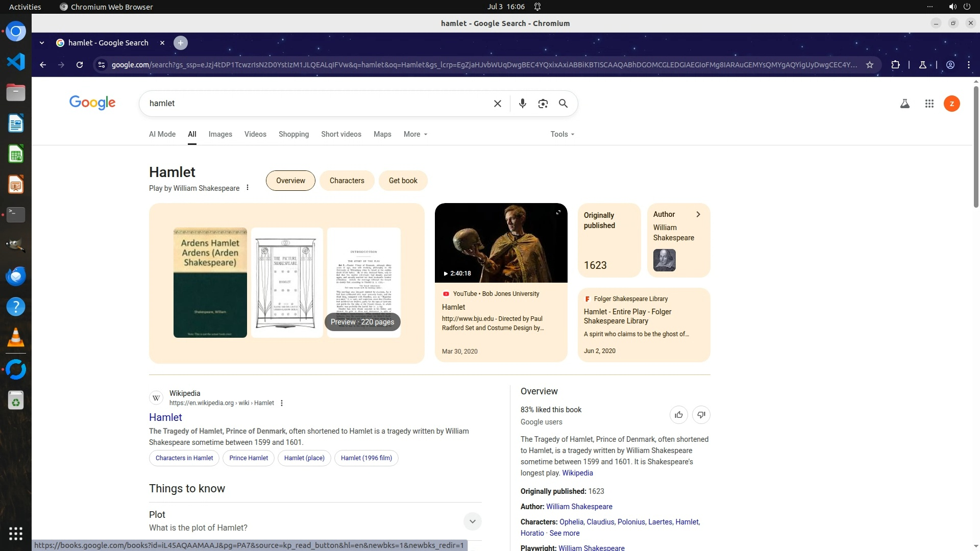Like the book with the thumbs-up

point(678,415)
